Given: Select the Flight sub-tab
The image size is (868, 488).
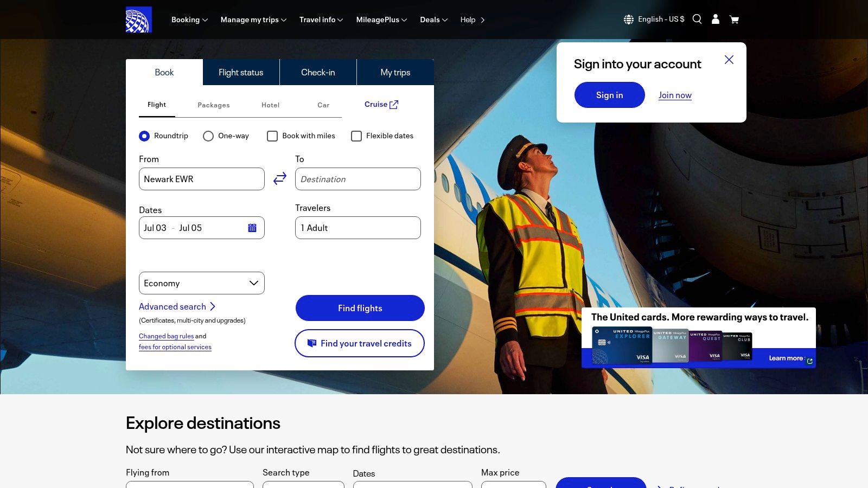Looking at the screenshot, I should coord(157,105).
